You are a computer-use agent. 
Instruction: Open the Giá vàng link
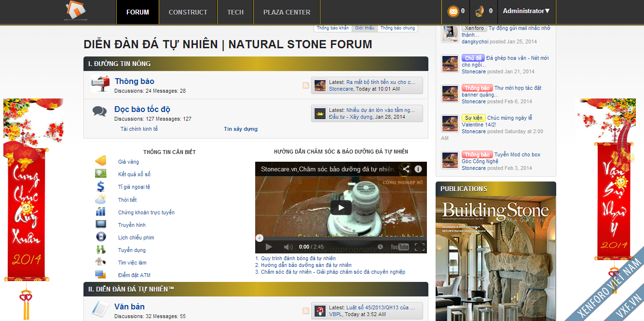click(x=128, y=162)
